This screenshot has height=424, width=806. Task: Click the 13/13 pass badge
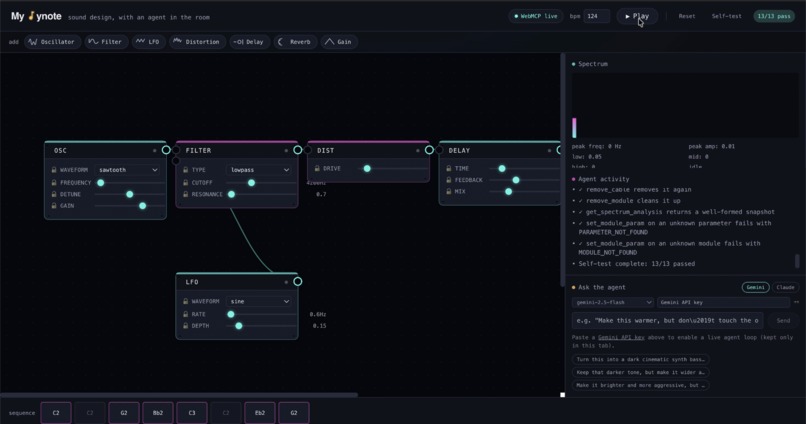point(774,16)
